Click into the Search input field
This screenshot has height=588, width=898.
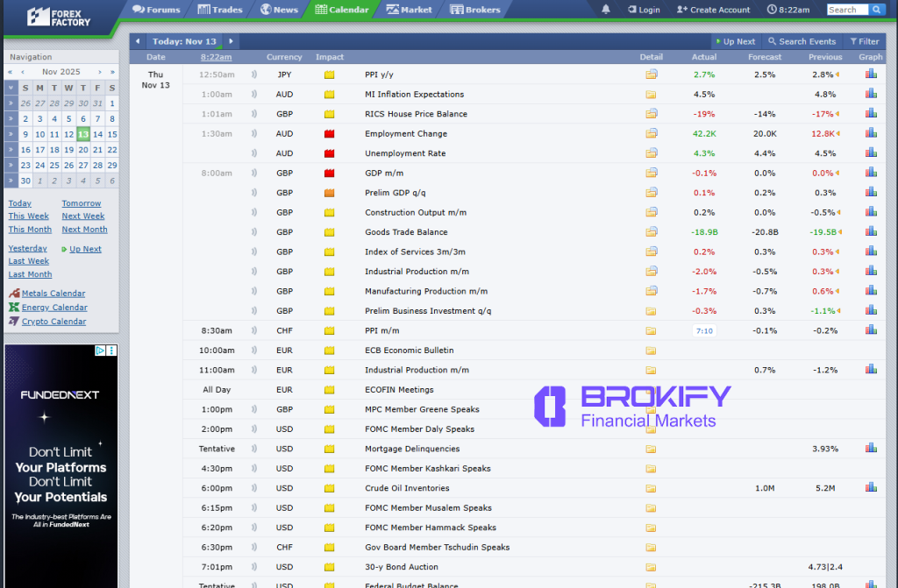pyautogui.click(x=846, y=10)
